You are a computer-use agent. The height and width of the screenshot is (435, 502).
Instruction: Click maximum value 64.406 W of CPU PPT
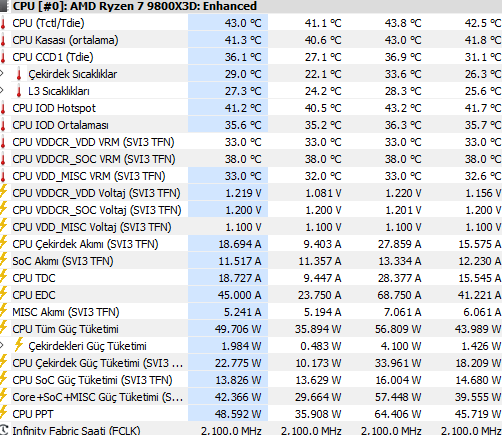pos(398,414)
